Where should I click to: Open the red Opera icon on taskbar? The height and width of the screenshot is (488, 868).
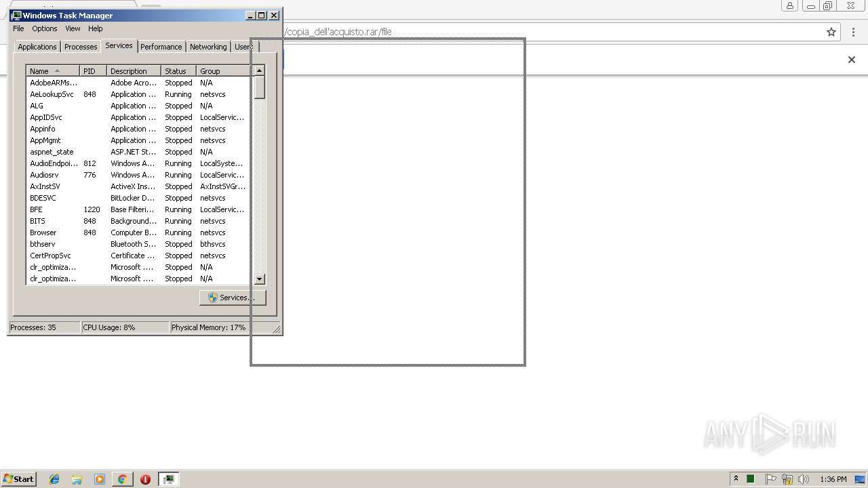(x=145, y=479)
